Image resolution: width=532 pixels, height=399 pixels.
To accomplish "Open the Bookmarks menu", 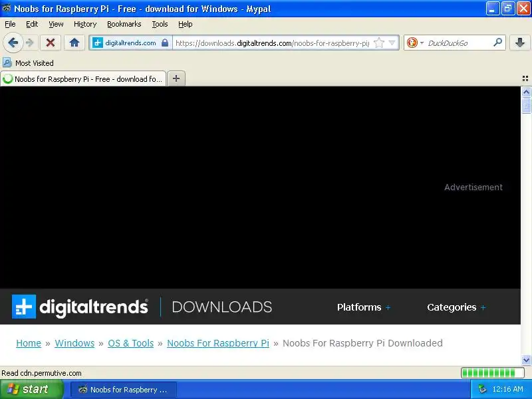I will tap(124, 24).
